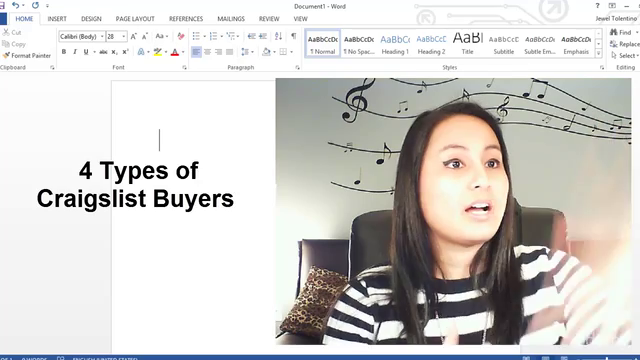Click the Find binoculars button

coord(620,32)
